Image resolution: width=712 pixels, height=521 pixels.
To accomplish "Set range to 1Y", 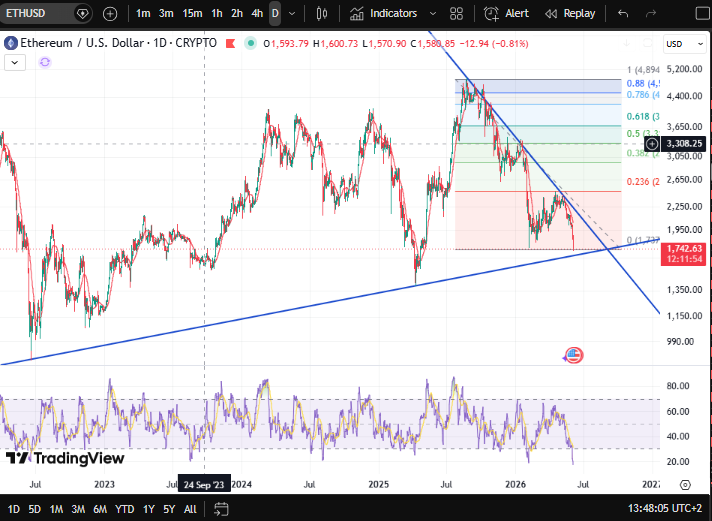I will coord(149,509).
